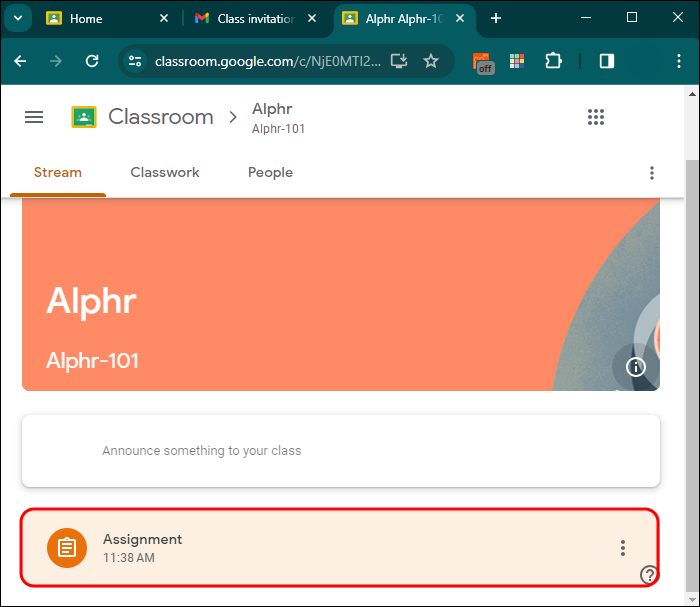Open the Chrome three-dot menu
This screenshot has height=607, width=700.
679,61
